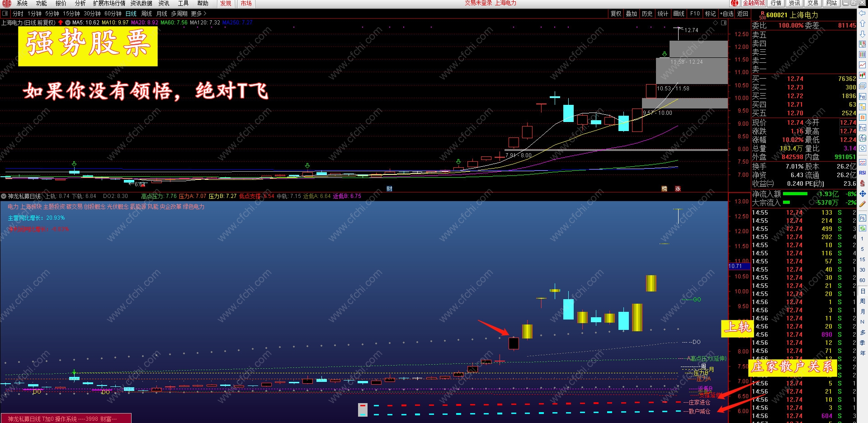
Task: Click the 画线 drawing toolbar button
Action: [x=679, y=14]
